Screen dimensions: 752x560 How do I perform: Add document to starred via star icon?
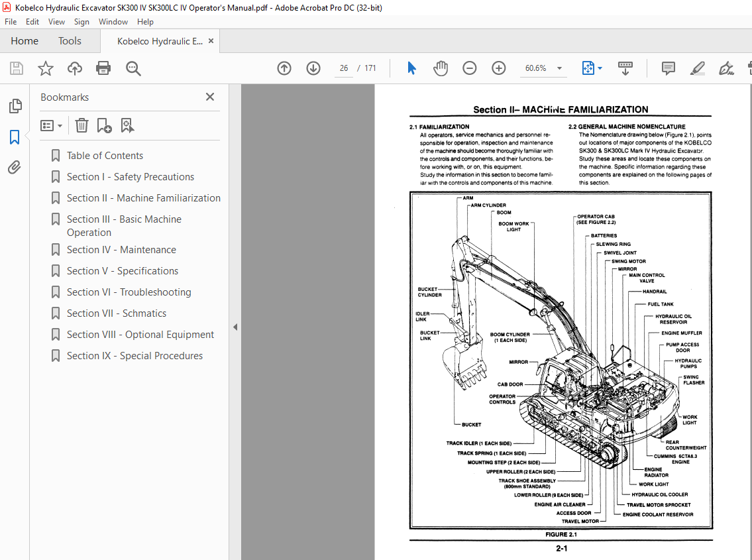pos(46,68)
